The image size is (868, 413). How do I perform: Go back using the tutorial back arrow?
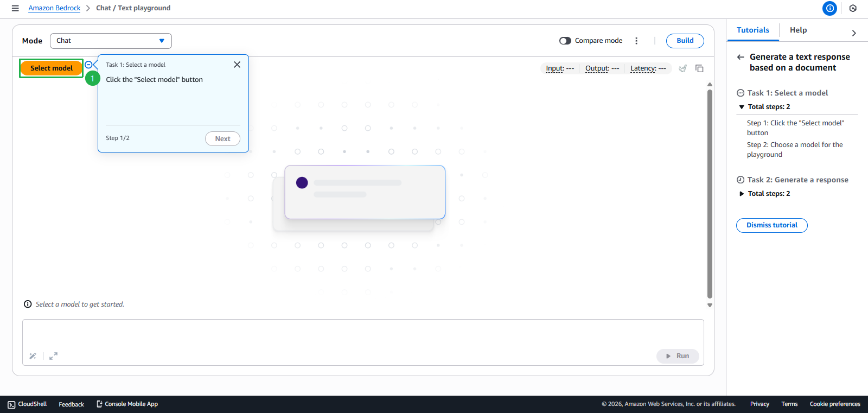click(741, 57)
